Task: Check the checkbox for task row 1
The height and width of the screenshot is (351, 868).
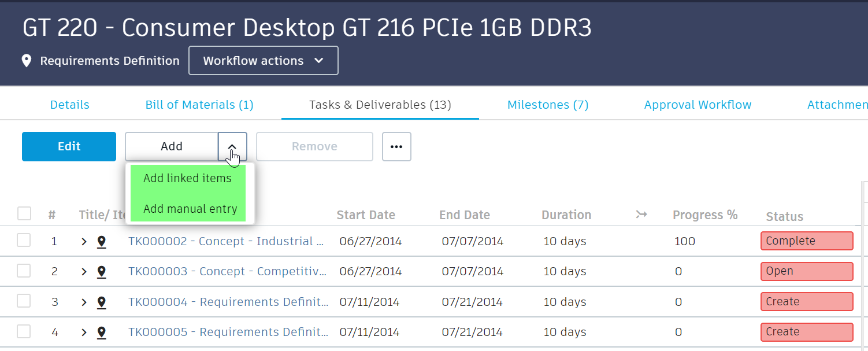Action: click(x=24, y=241)
